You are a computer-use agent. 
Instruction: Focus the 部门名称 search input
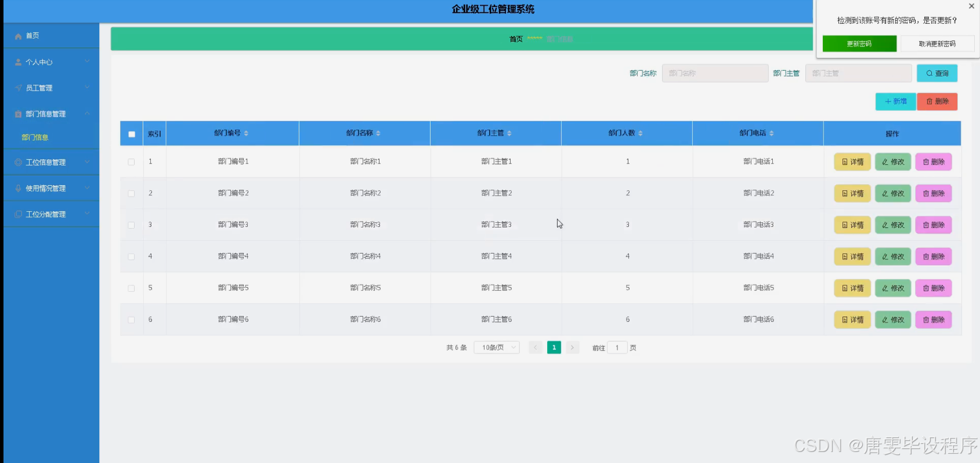pyautogui.click(x=715, y=73)
